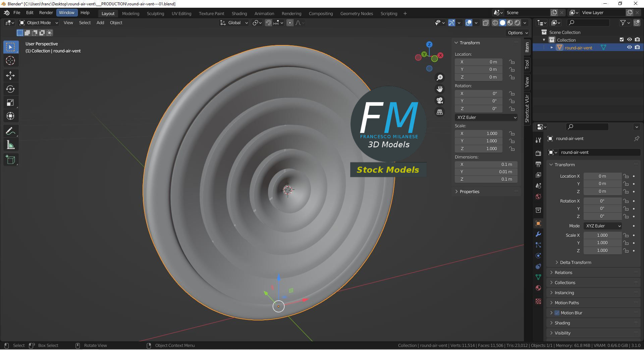Viewport: 644px width, 350px height.
Task: Select the Rotate tool in the toolbar
Action: click(10, 89)
